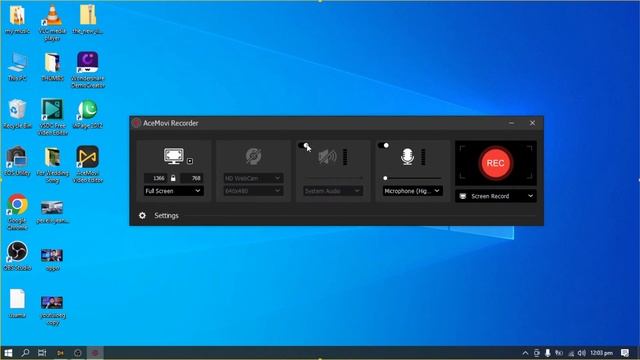This screenshot has width=640, height=360.
Task: Select the VSDC Free Video Editor icon
Action: click(x=52, y=117)
